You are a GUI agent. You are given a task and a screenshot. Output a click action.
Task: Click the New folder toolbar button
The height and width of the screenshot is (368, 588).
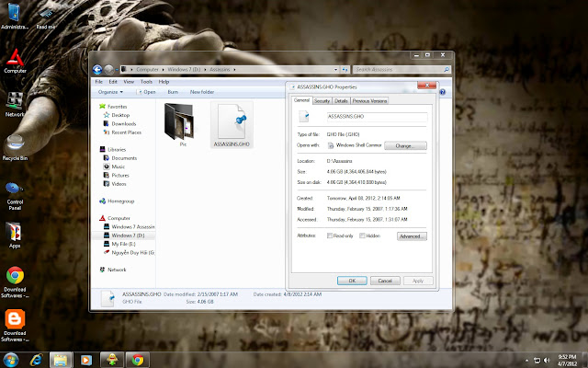tap(202, 92)
